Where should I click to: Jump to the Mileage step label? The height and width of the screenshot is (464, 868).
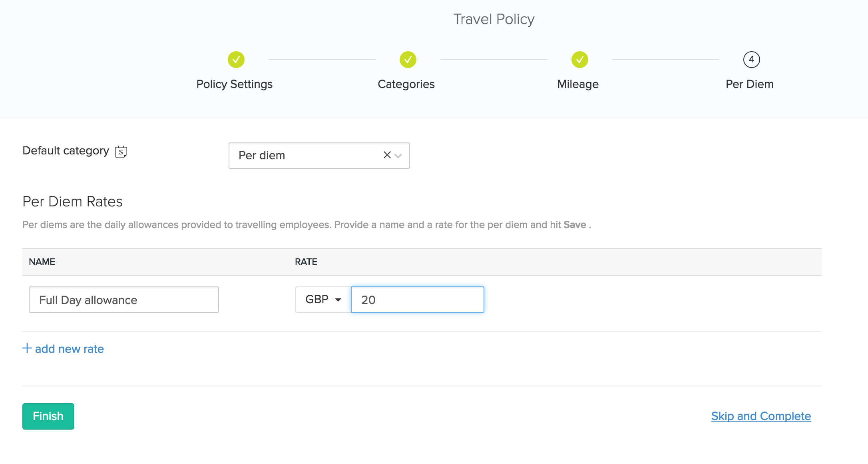point(578,84)
